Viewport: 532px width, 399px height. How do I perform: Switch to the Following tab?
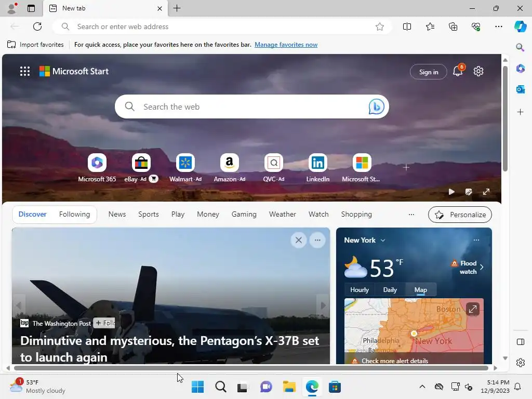coord(74,214)
